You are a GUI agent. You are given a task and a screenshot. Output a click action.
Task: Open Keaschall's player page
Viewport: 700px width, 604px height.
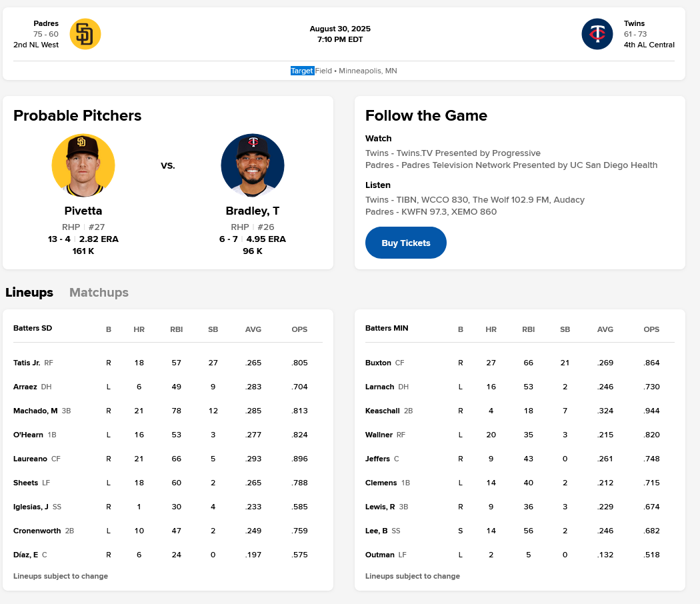coord(383,411)
